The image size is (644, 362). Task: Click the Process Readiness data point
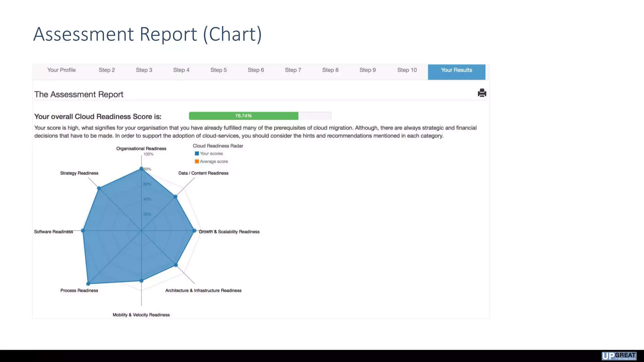[88, 284]
